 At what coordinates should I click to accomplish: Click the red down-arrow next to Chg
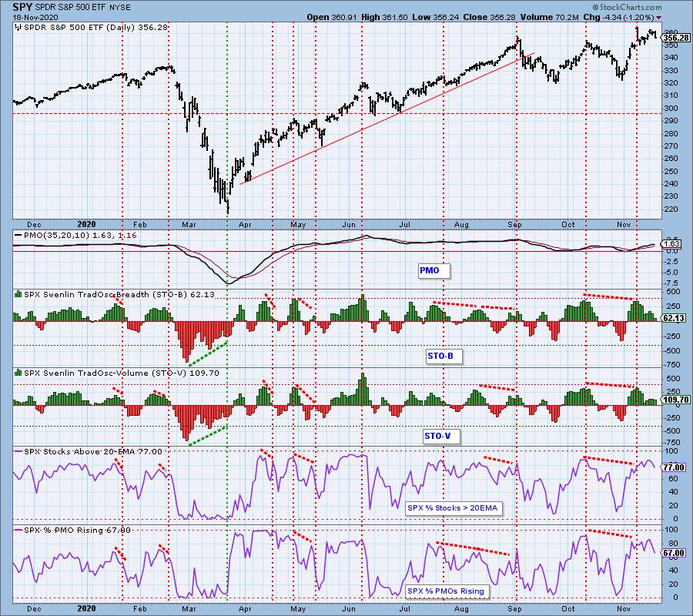659,18
